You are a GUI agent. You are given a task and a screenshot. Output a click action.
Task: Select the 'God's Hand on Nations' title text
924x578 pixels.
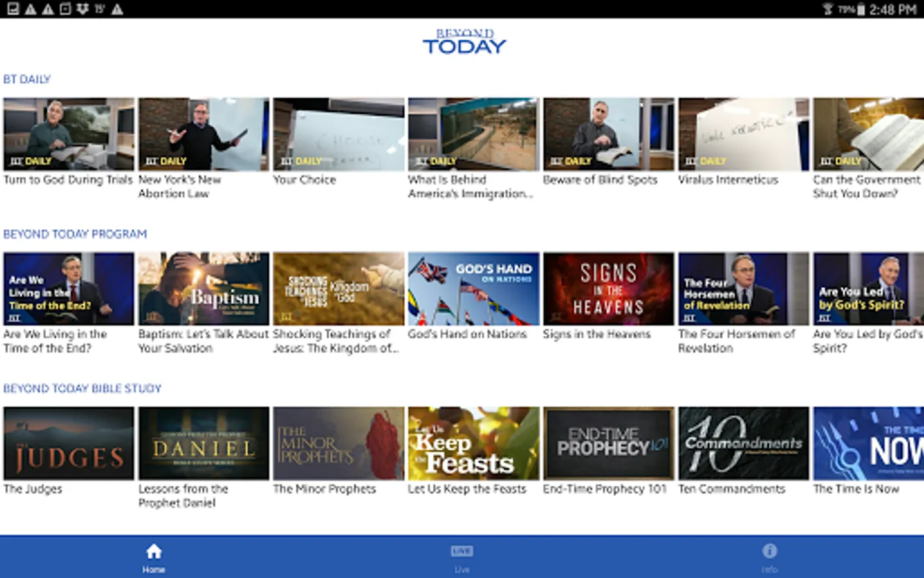pyautogui.click(x=468, y=334)
